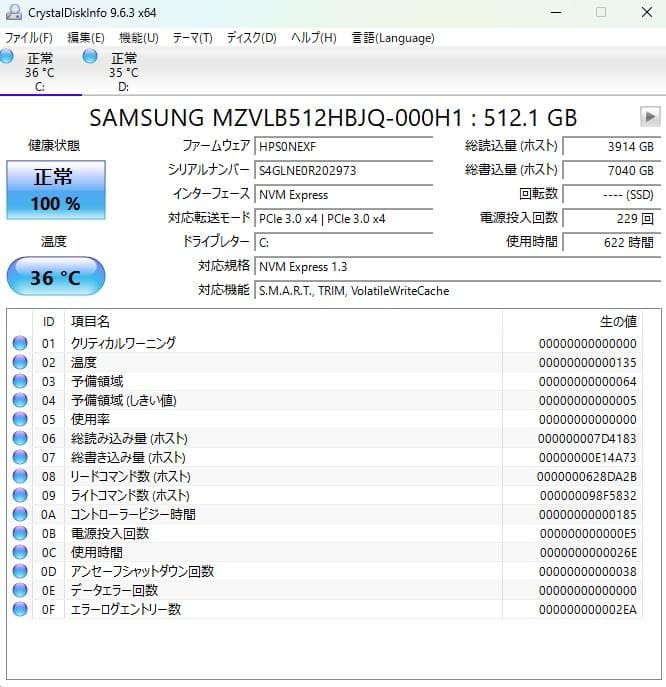Click raw value 000000098F5832

tap(588, 496)
